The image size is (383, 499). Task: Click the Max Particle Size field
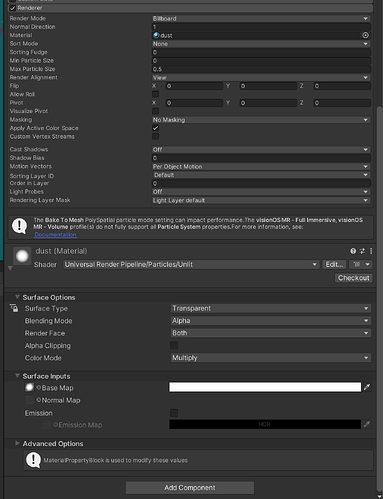pyautogui.click(x=261, y=69)
